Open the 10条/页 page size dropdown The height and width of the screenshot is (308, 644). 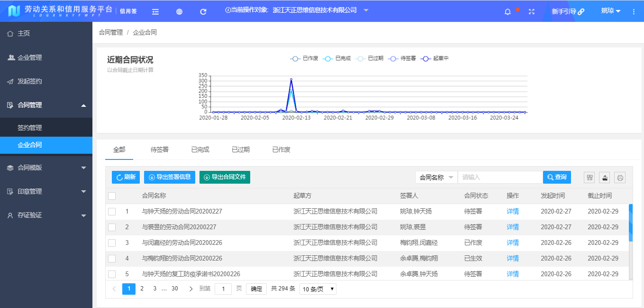tap(317, 289)
